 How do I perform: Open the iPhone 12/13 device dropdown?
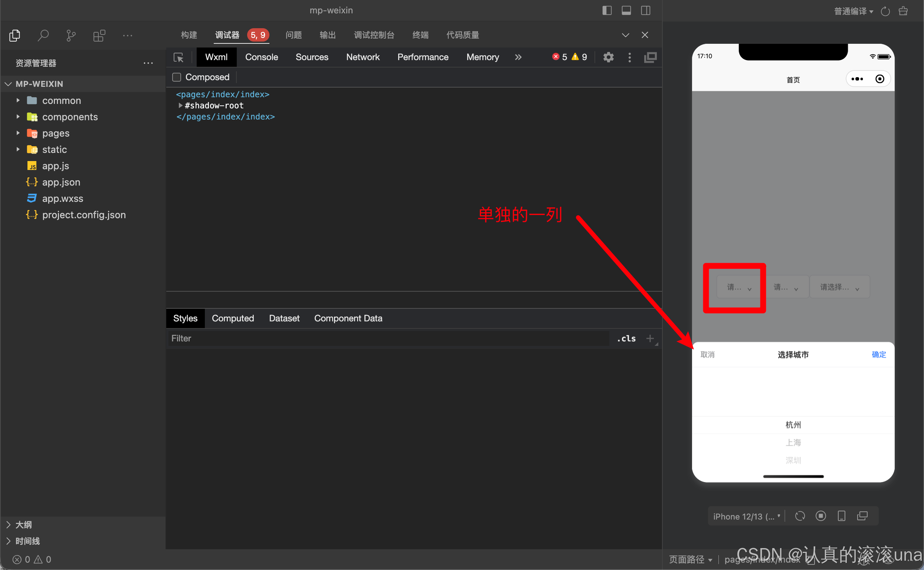tap(746, 516)
